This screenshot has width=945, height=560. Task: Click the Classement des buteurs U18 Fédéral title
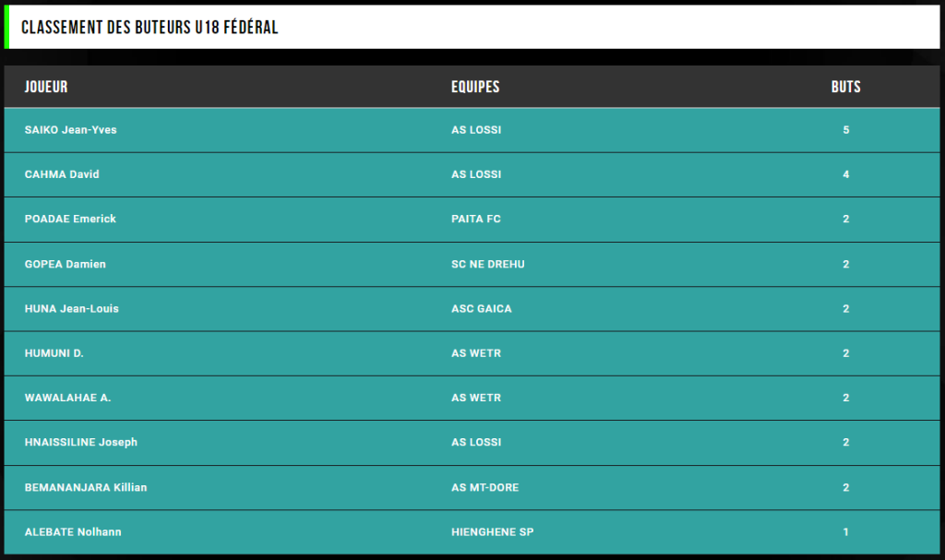pyautogui.click(x=150, y=27)
